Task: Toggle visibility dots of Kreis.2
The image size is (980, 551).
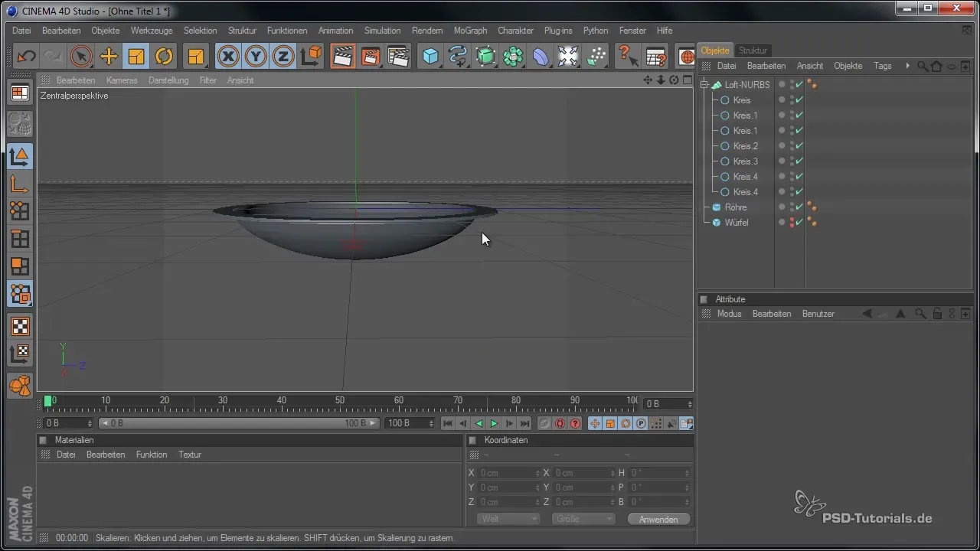Action: [791, 146]
